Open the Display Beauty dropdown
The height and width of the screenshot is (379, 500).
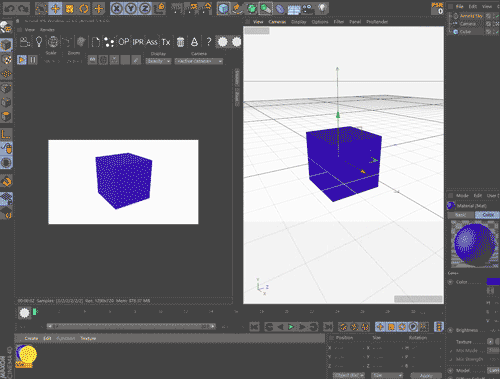[158, 61]
